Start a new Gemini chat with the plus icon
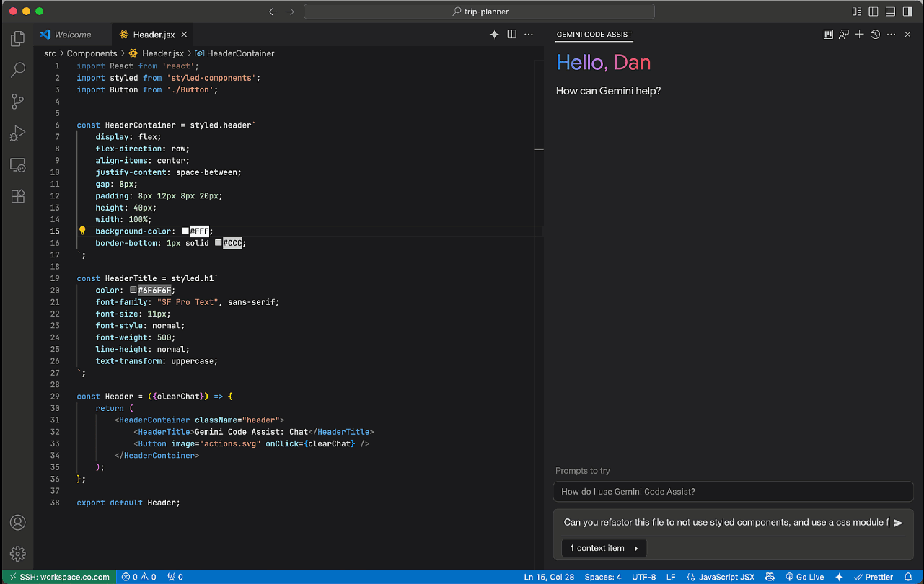 tap(858, 34)
